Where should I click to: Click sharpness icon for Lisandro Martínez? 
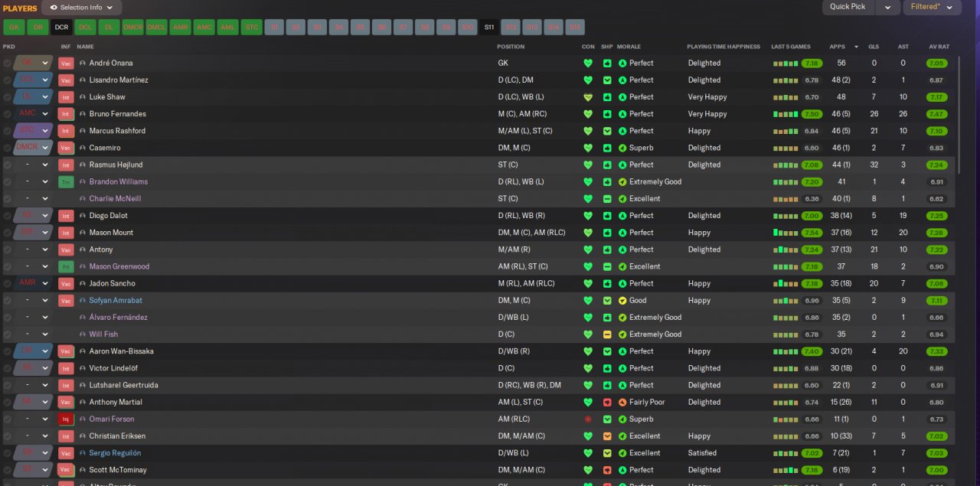(607, 80)
